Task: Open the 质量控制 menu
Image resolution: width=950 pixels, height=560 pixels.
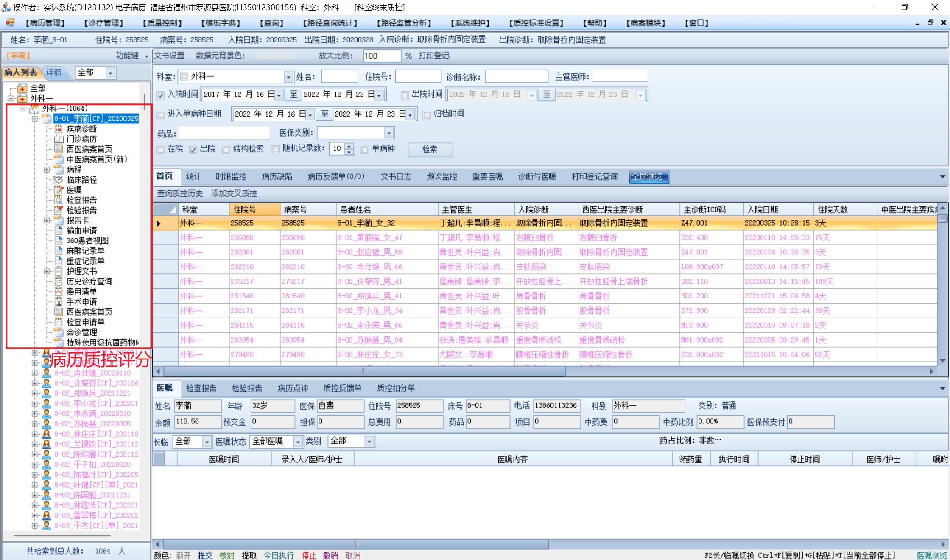Action: pyautogui.click(x=162, y=23)
